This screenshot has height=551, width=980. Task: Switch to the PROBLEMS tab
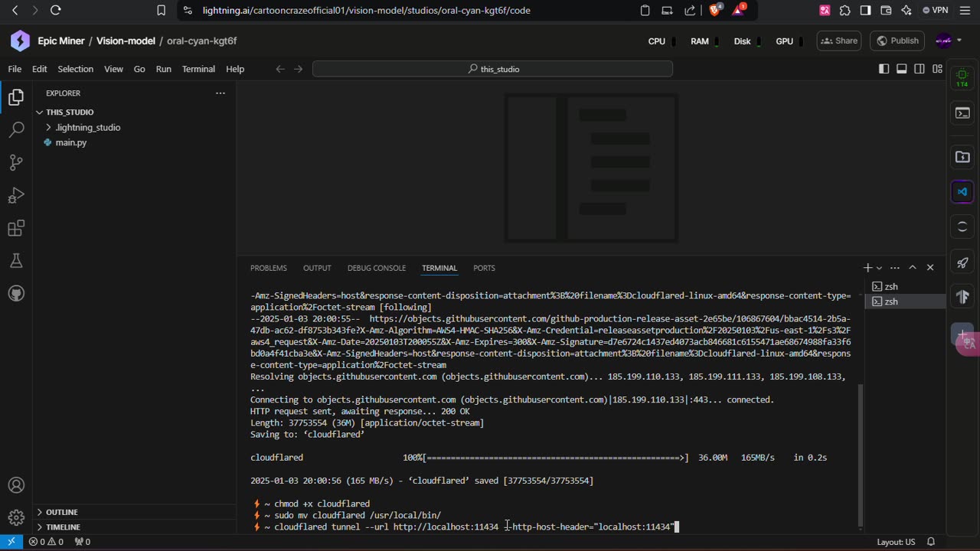point(269,268)
